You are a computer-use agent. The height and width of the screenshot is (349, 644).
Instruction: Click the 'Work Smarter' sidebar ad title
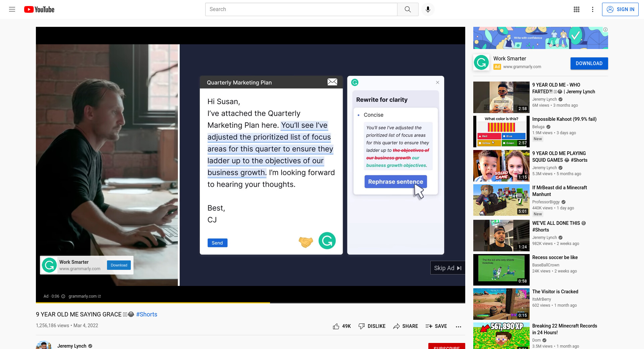click(x=509, y=59)
